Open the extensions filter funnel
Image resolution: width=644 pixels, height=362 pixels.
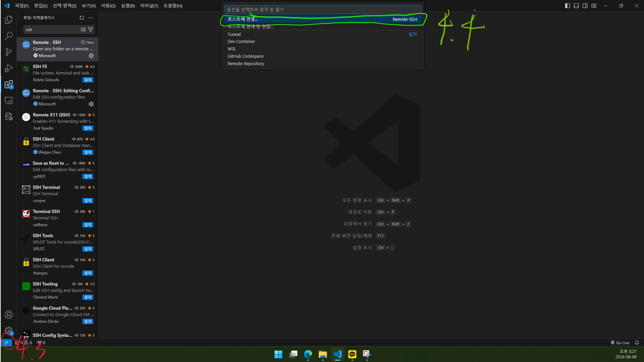[91, 30]
